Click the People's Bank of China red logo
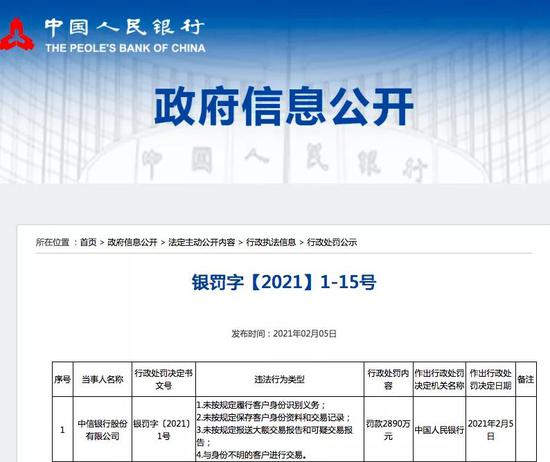The image size is (550, 462). point(16,34)
